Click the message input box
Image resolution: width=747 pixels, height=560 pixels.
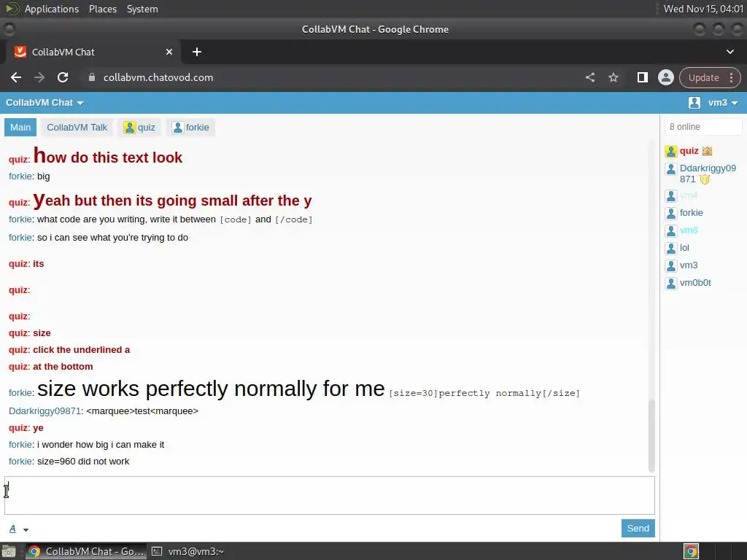click(x=330, y=495)
